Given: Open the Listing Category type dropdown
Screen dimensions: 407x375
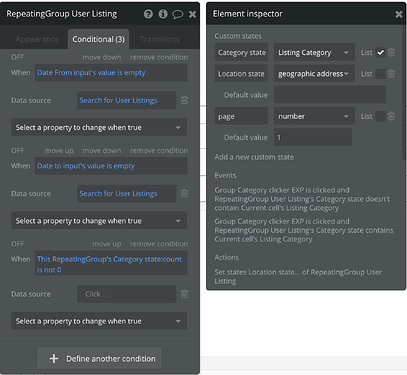Looking at the screenshot, I should pos(314,52).
